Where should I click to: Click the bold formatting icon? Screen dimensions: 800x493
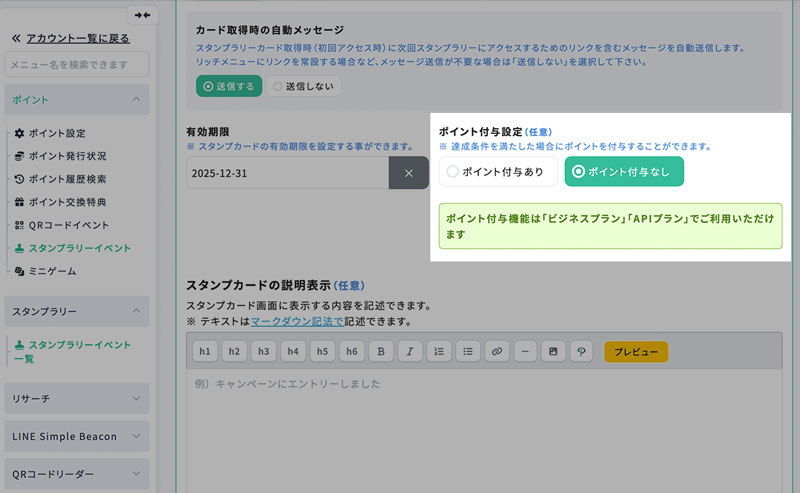(x=380, y=352)
